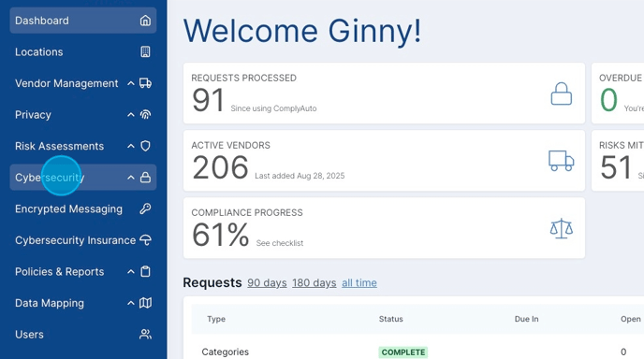Expand the Privacy submenu chevron
The image size is (644, 359).
(x=131, y=114)
